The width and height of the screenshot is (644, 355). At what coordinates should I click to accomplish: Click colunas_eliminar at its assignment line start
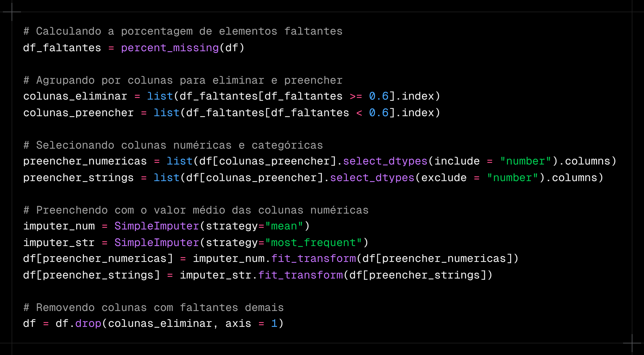(x=75, y=96)
